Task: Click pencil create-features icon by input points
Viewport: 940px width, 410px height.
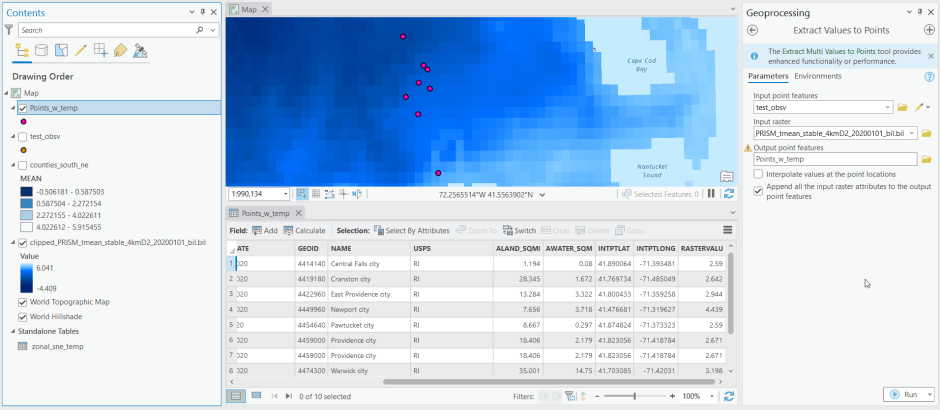Action: 919,107
